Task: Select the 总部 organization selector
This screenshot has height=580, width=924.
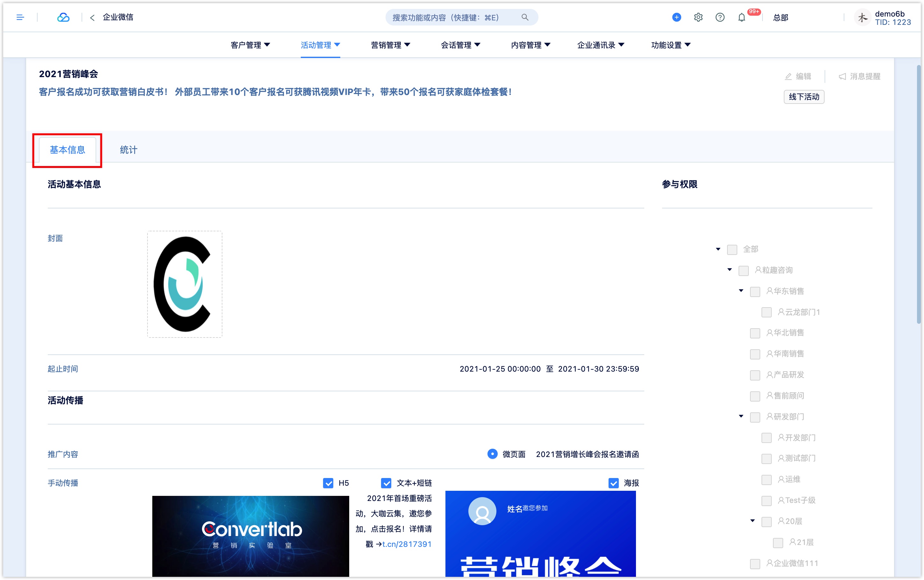Action: click(x=781, y=18)
